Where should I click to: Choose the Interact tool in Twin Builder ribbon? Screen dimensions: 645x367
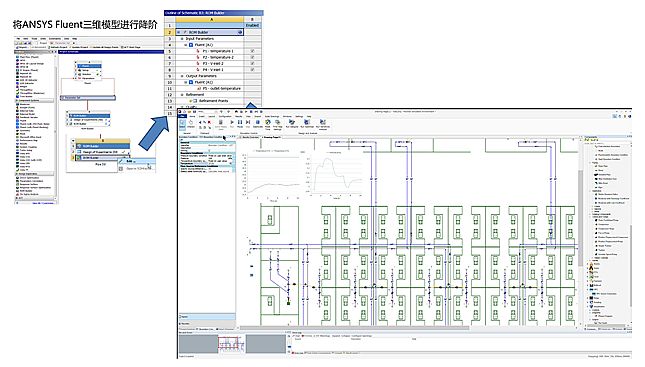(191, 123)
